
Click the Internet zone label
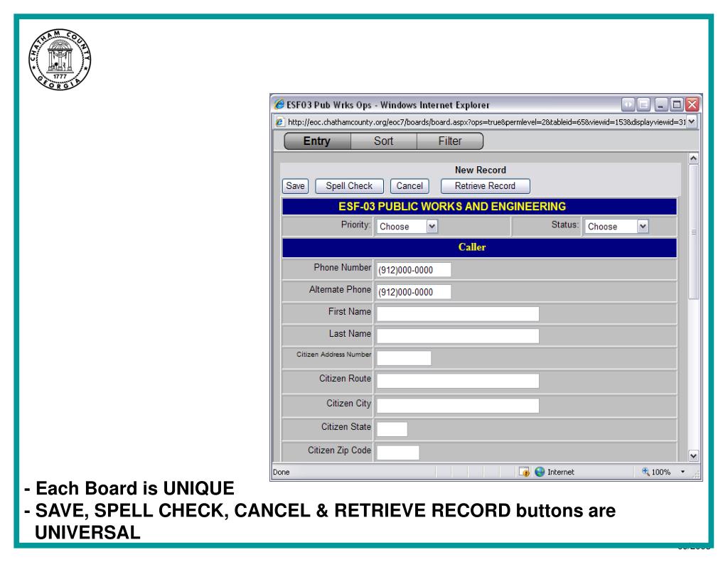(x=560, y=472)
